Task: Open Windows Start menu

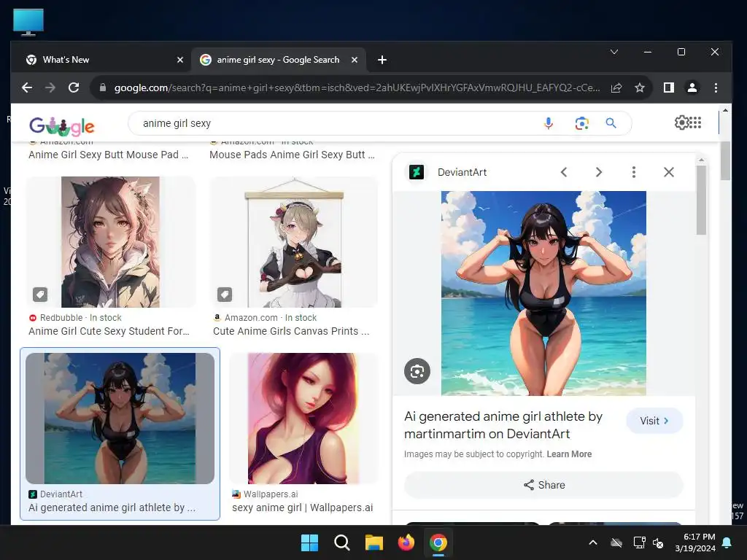Action: [x=309, y=542]
